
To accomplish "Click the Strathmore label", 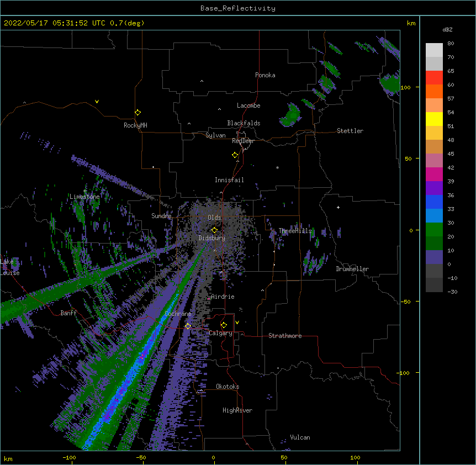I will 285,336.
